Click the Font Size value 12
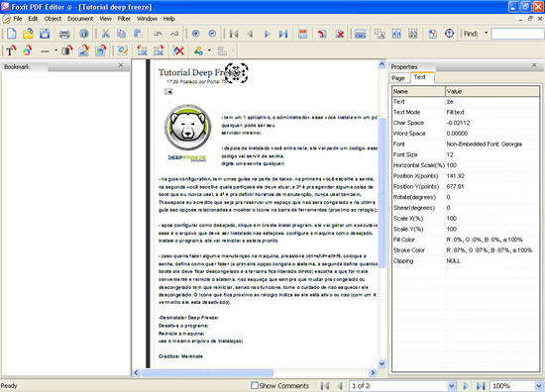Viewport: 545px width, 392px height. 450,154
